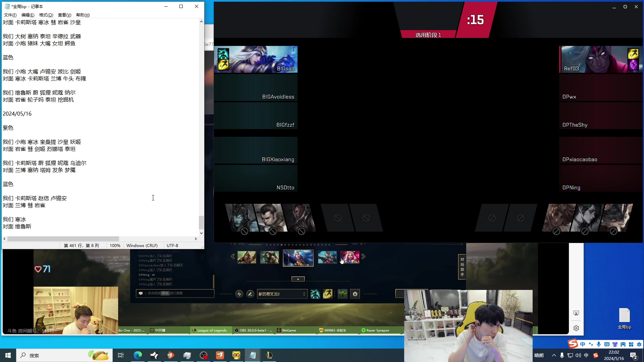The width and height of the screenshot is (644, 362).
Task: Click the first blue-side banned champion
Action: coord(242,218)
